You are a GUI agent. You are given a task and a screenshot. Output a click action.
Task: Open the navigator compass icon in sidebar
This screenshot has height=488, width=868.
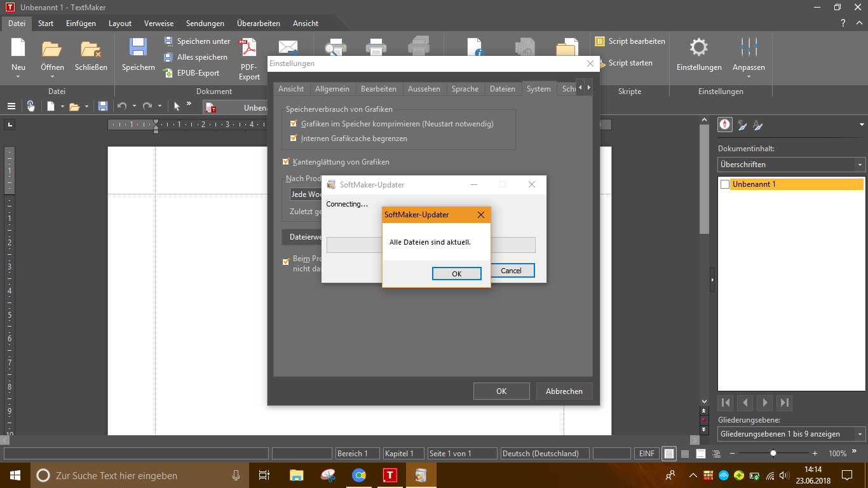[725, 125]
